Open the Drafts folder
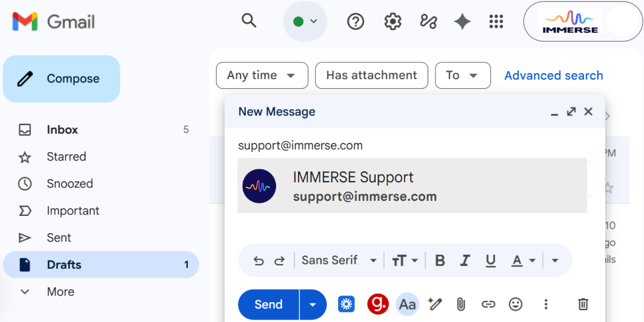The width and height of the screenshot is (644, 322). pos(64,265)
